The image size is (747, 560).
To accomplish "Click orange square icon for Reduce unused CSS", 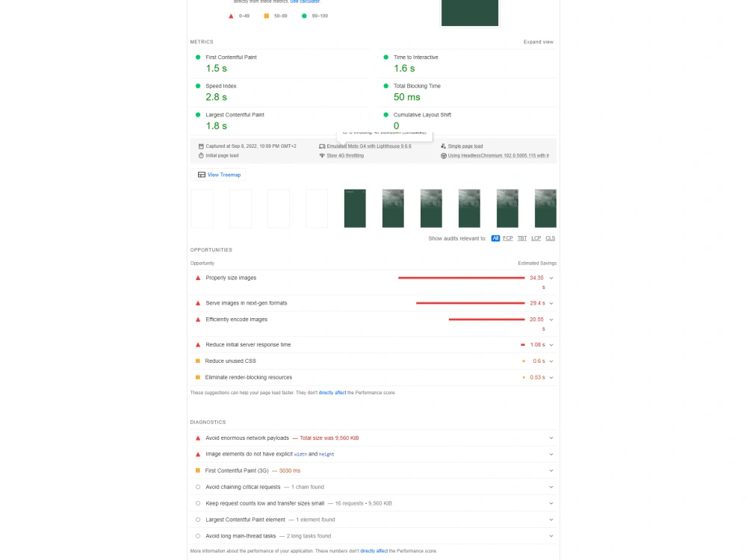I will click(198, 361).
